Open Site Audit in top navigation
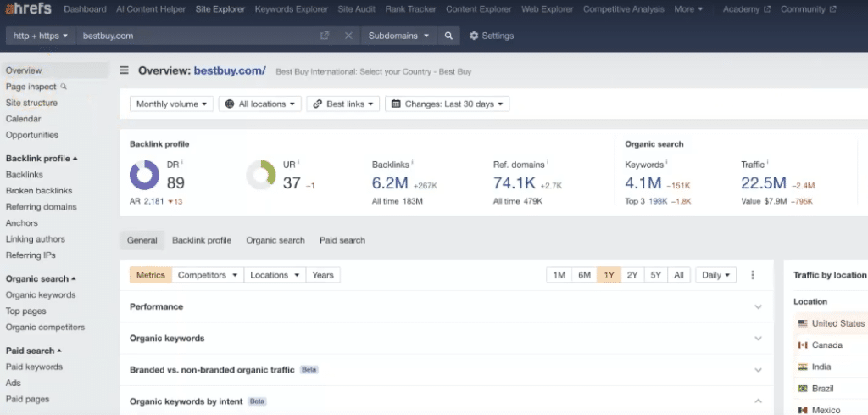This screenshot has height=415, width=868. point(356,8)
